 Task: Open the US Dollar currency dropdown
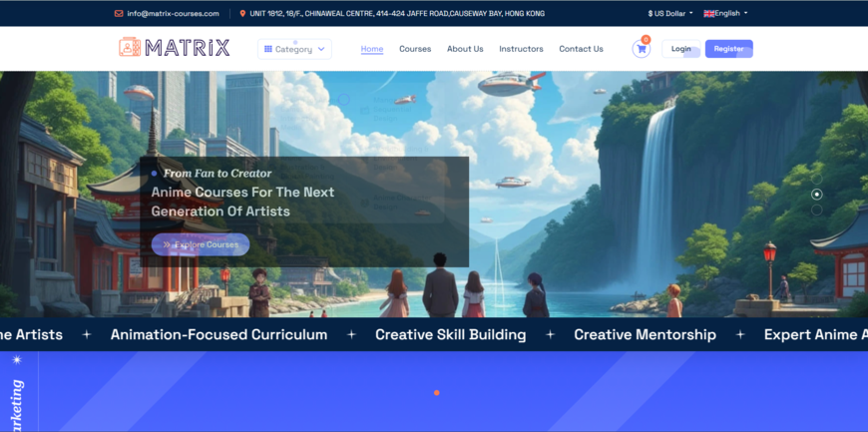click(x=669, y=14)
